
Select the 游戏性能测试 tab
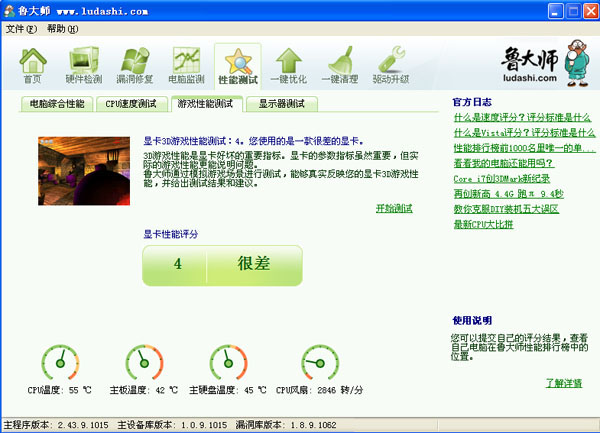[206, 104]
